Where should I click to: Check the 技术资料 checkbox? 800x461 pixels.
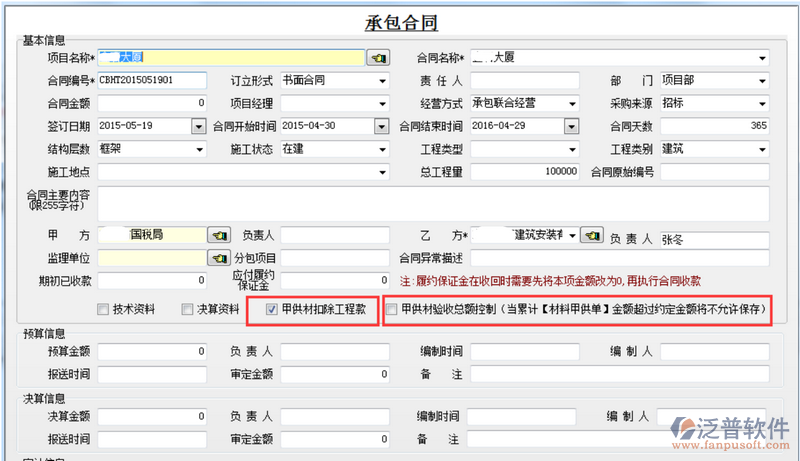tap(103, 309)
